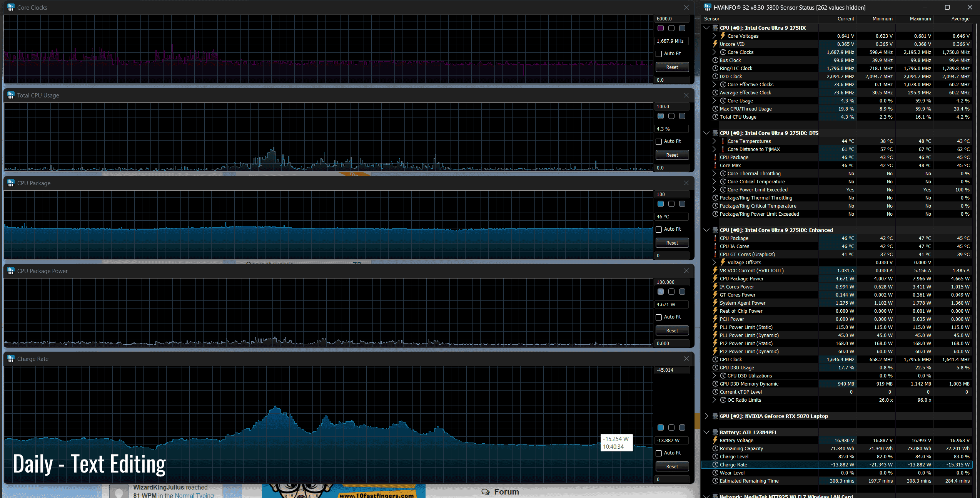The width and height of the screenshot is (980, 498).
Task: Click the 6000.0 upper limit field
Action: tap(671, 18)
